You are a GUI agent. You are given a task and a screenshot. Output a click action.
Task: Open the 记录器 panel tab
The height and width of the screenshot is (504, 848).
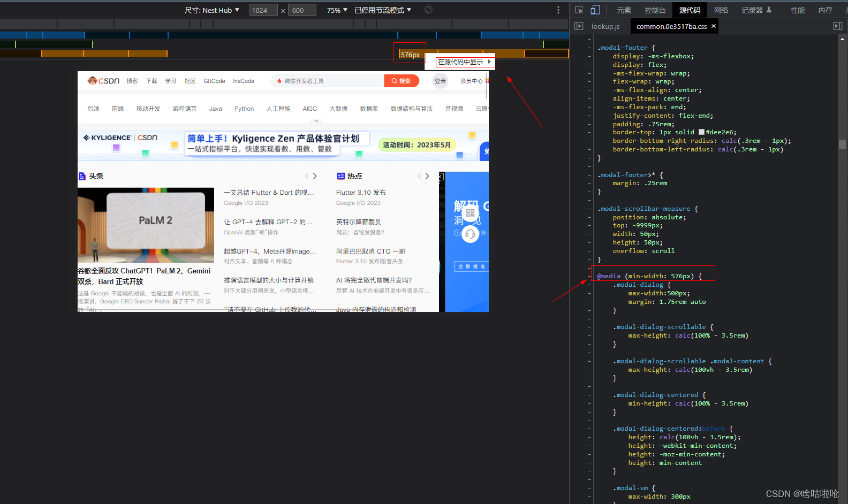click(756, 10)
